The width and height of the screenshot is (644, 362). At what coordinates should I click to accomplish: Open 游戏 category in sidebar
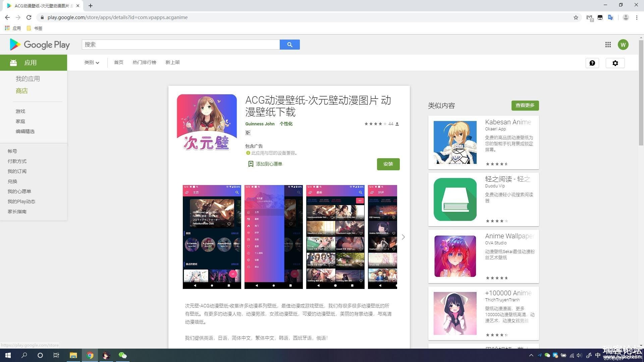20,111
